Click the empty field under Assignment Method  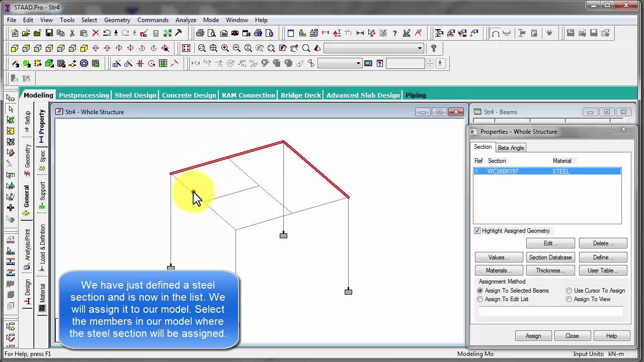(550, 312)
